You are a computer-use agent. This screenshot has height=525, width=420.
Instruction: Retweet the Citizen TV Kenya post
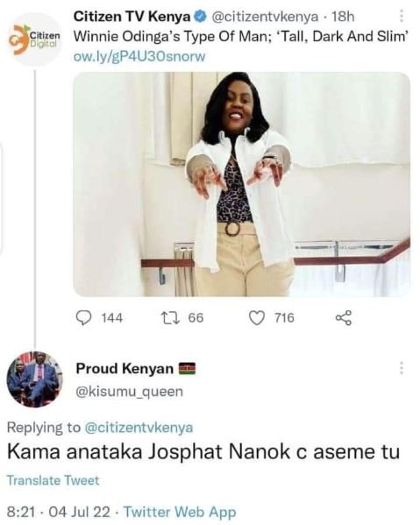pyautogui.click(x=170, y=318)
